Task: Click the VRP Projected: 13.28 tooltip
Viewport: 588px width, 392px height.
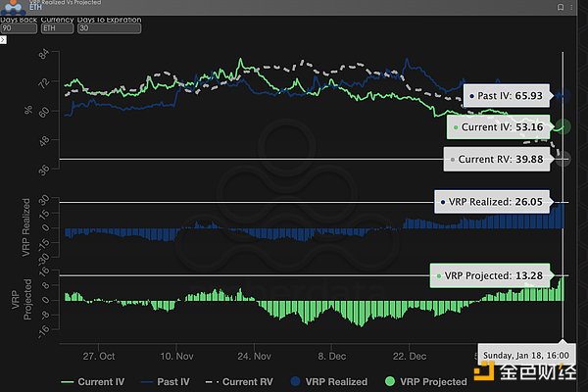Action: 489,275
